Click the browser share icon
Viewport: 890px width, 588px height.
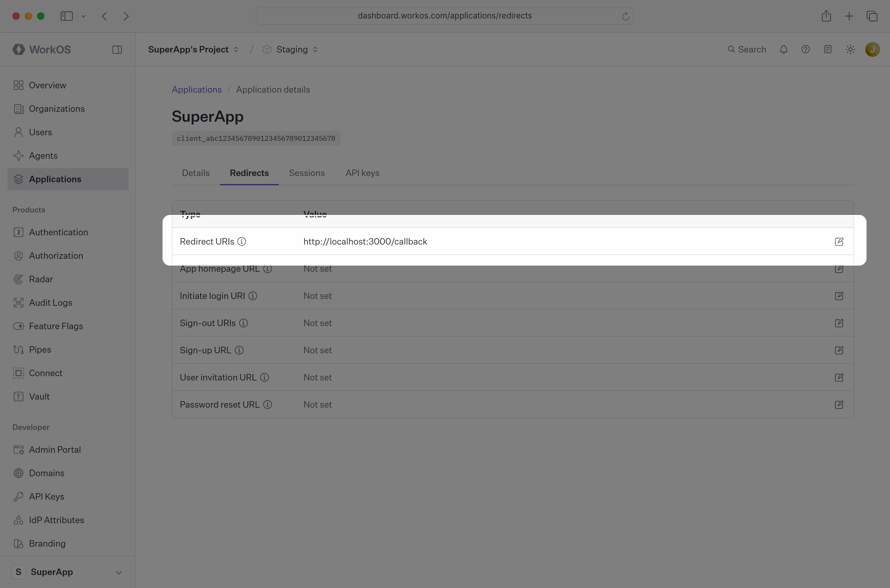tap(826, 16)
